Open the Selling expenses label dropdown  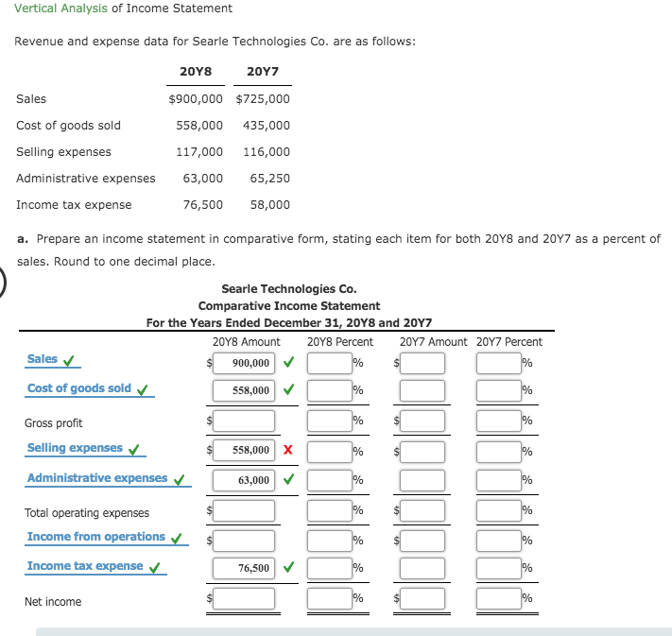pos(85,448)
